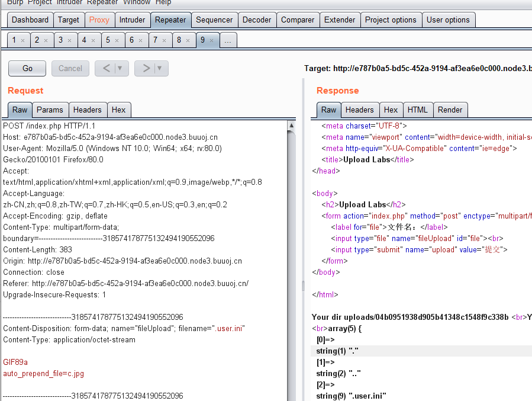Open the Proxy tab
Screen dimensions: 532x401
[99, 20]
